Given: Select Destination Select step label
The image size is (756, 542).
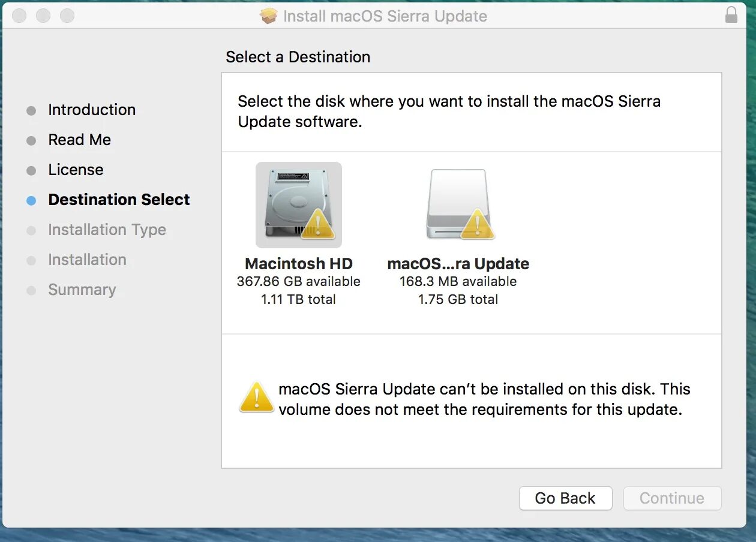Looking at the screenshot, I should click(119, 200).
